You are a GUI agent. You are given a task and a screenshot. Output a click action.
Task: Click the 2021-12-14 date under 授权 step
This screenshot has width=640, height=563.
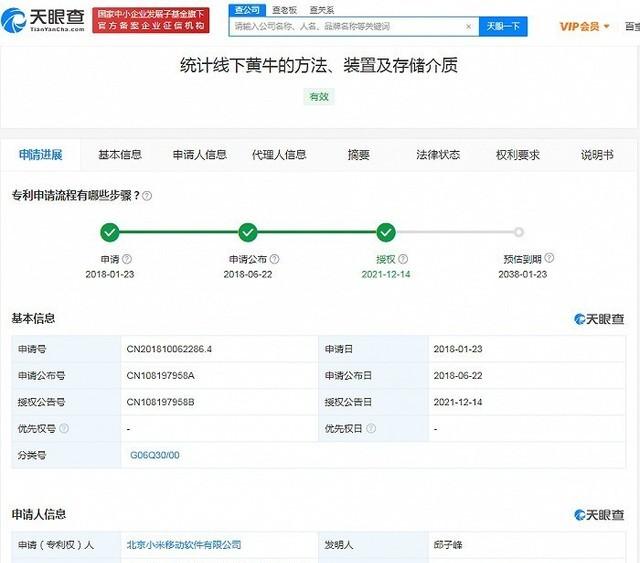[386, 274]
